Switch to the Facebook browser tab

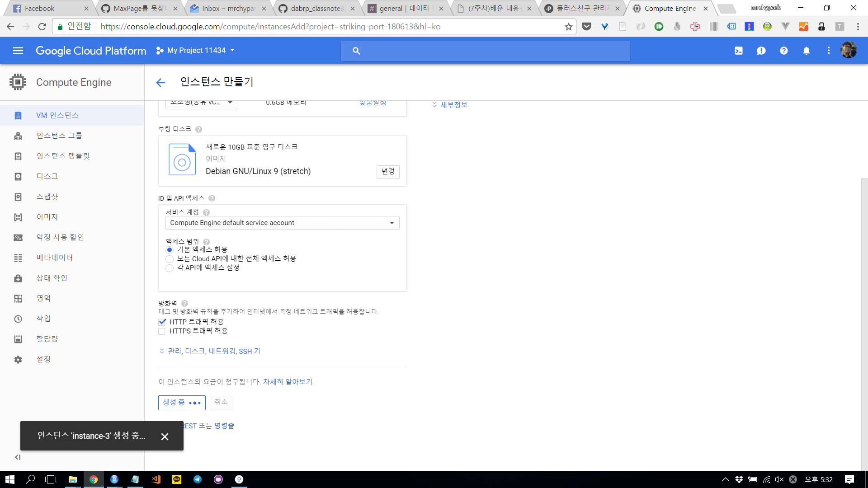tap(40, 8)
